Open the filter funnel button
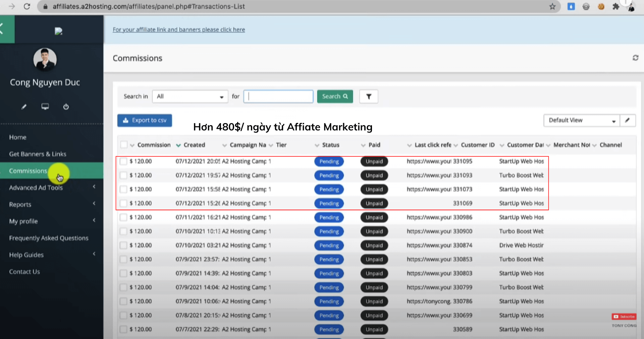Image resolution: width=644 pixels, height=339 pixels. 369,97
